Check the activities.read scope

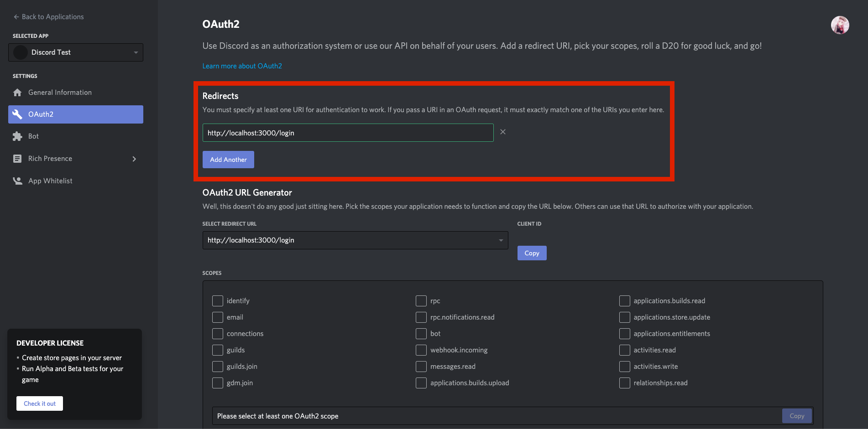click(625, 350)
